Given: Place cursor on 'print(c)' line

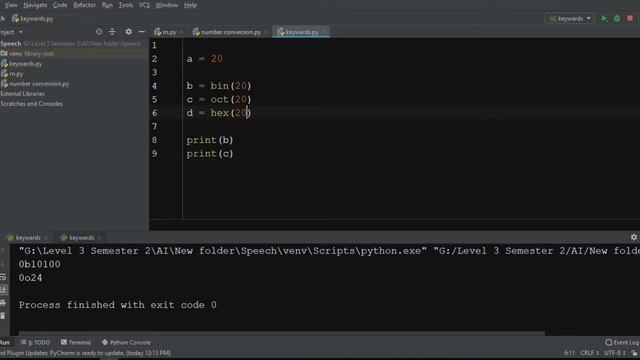Looking at the screenshot, I should click(x=210, y=153).
